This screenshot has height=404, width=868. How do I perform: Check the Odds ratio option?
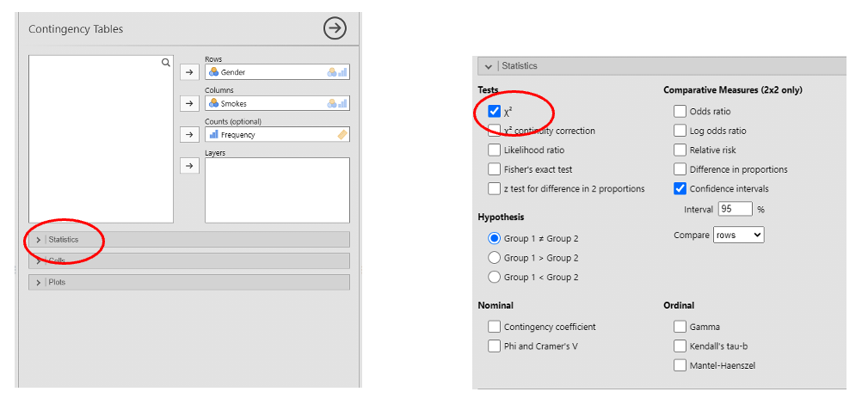point(680,111)
